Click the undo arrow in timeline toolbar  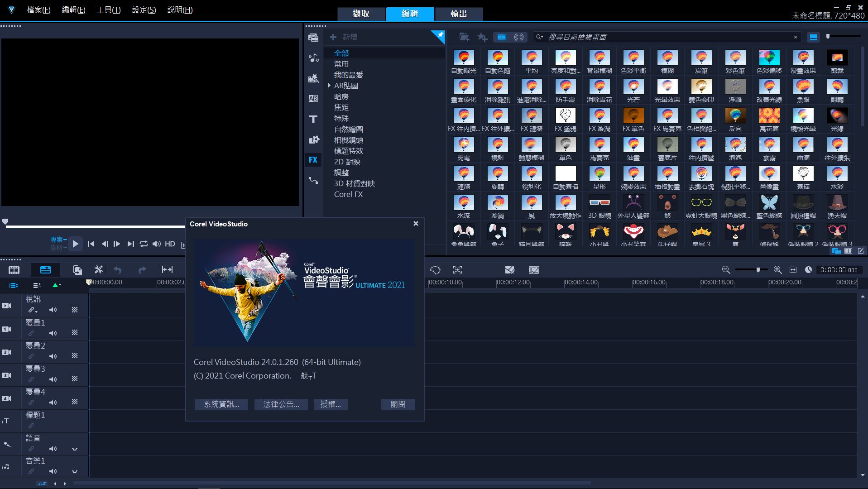pos(118,270)
